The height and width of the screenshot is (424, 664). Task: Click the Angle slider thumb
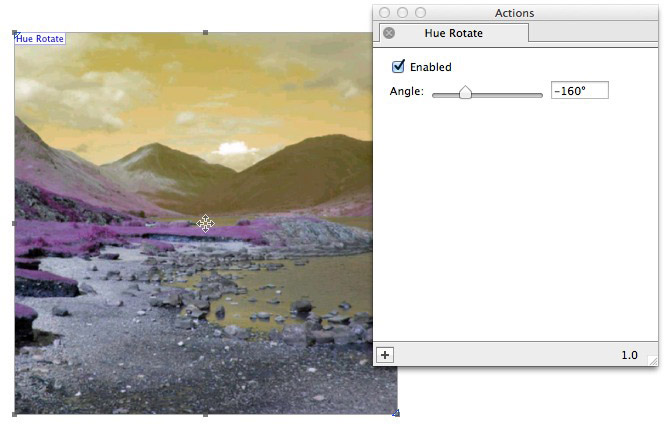pyautogui.click(x=465, y=92)
